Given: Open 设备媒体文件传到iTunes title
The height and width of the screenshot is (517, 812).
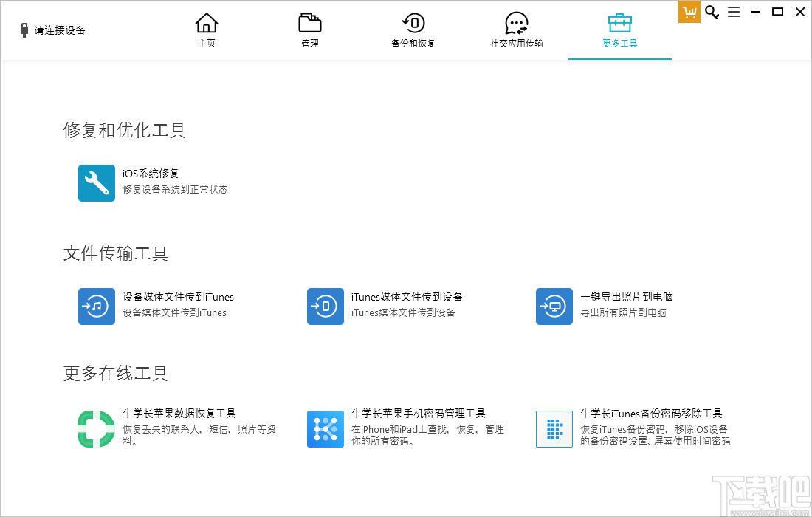Looking at the screenshot, I should click(x=178, y=297).
